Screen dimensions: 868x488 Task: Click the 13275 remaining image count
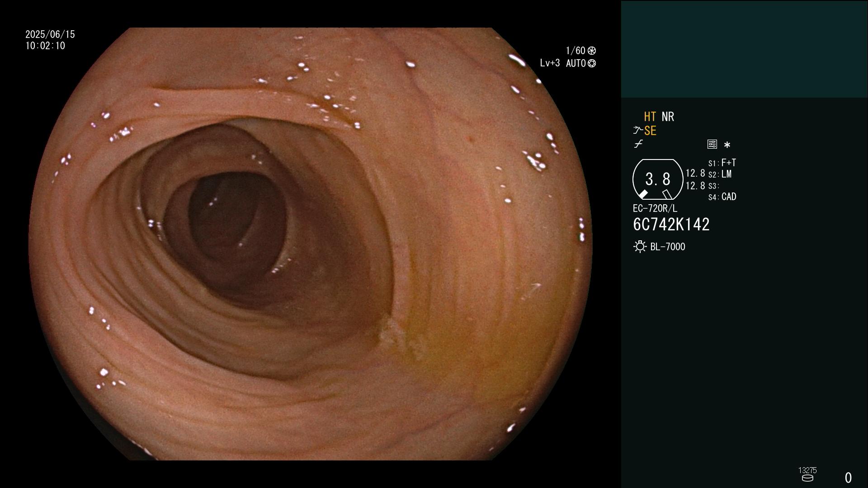point(807,470)
